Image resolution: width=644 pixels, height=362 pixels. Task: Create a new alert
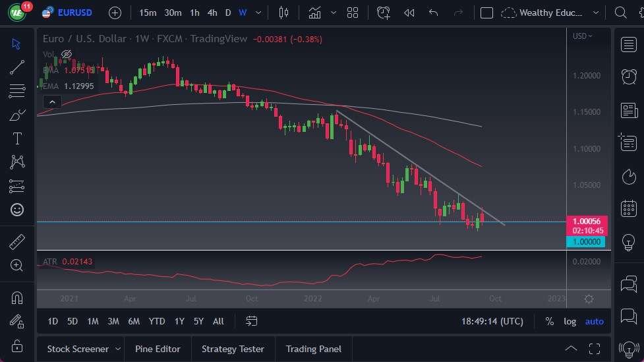[383, 13]
